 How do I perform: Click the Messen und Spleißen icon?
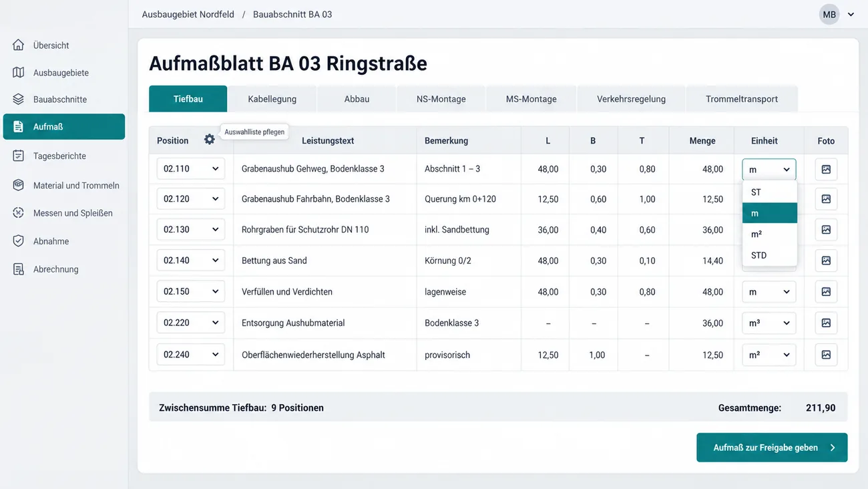tap(19, 213)
